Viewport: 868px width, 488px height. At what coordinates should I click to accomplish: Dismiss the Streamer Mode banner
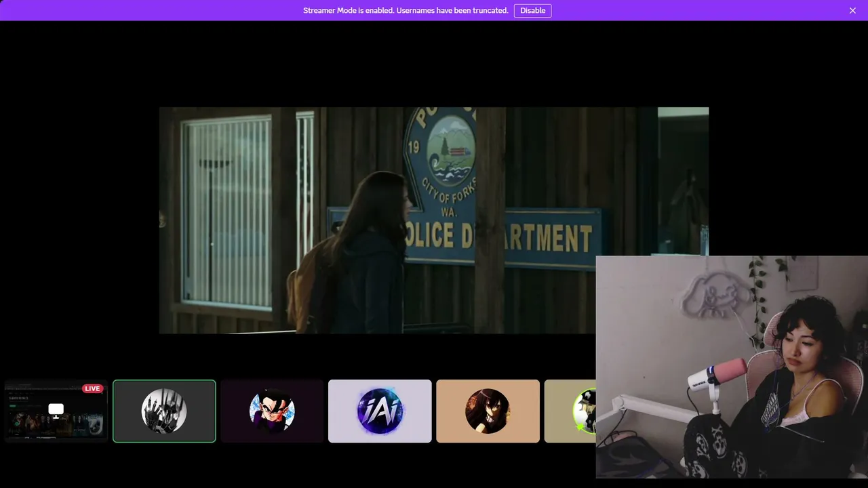pyautogui.click(x=852, y=10)
